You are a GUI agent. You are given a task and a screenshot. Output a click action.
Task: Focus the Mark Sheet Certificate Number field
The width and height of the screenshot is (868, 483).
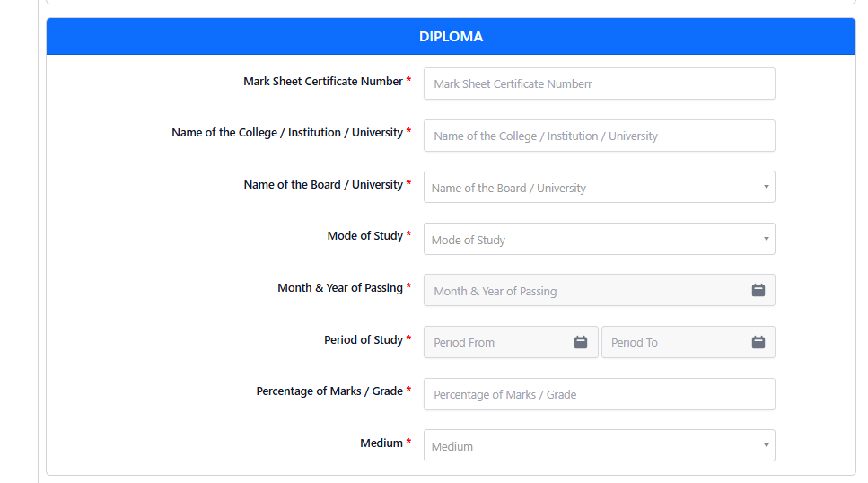pyautogui.click(x=599, y=83)
